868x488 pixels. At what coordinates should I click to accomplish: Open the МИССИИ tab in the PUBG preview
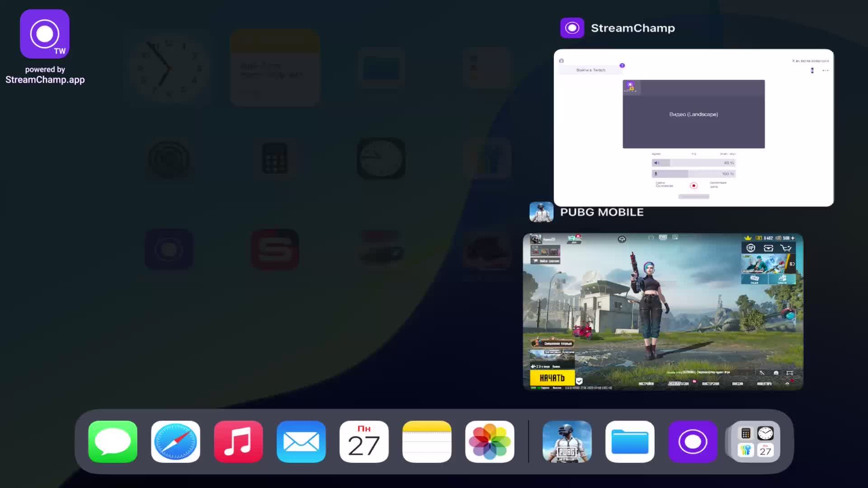coord(737,384)
